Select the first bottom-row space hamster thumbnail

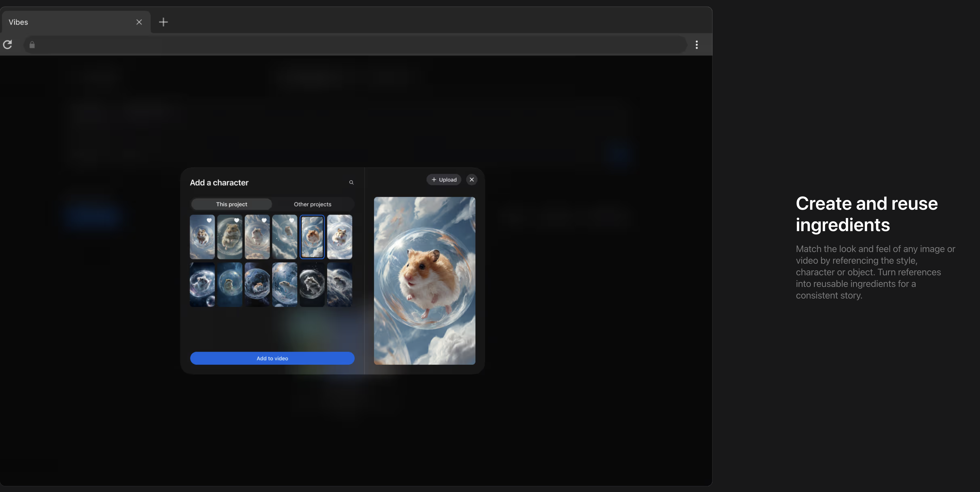202,284
